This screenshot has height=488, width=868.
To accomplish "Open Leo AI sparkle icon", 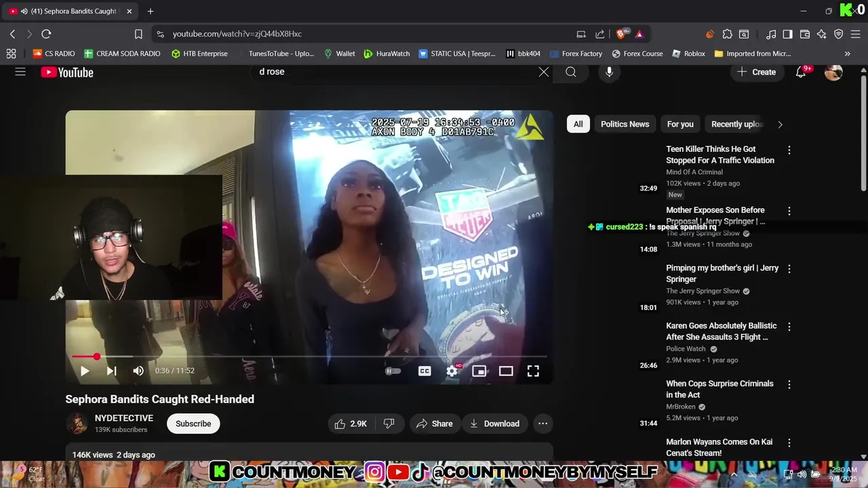I will click(x=822, y=34).
